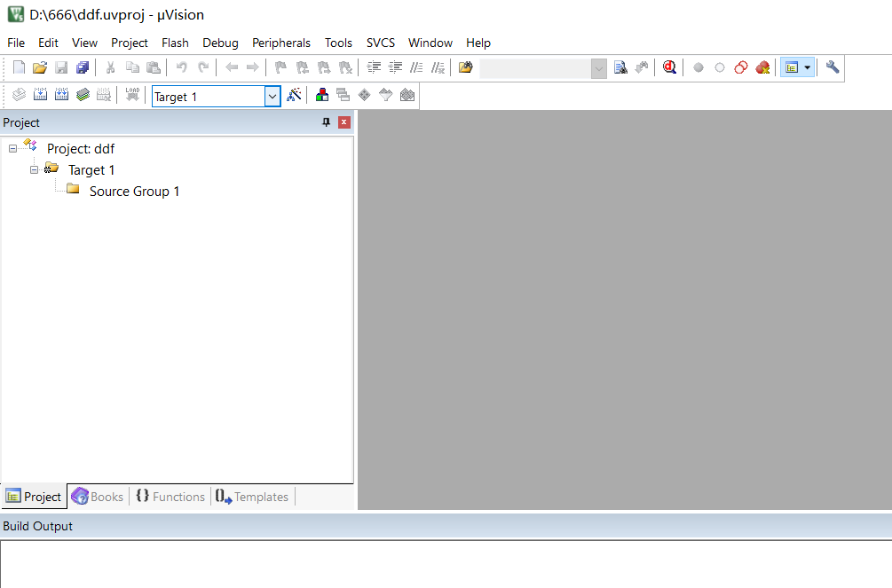
Task: Build target files
Action: point(41,95)
